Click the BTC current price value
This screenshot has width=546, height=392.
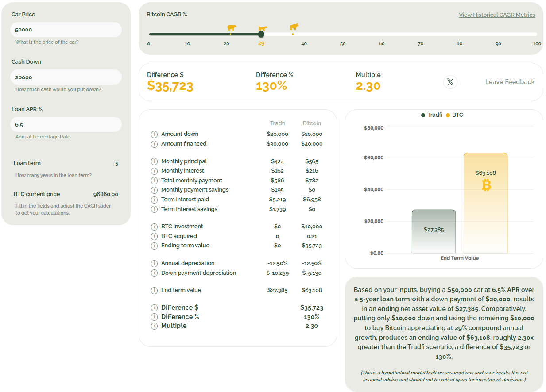(106, 194)
